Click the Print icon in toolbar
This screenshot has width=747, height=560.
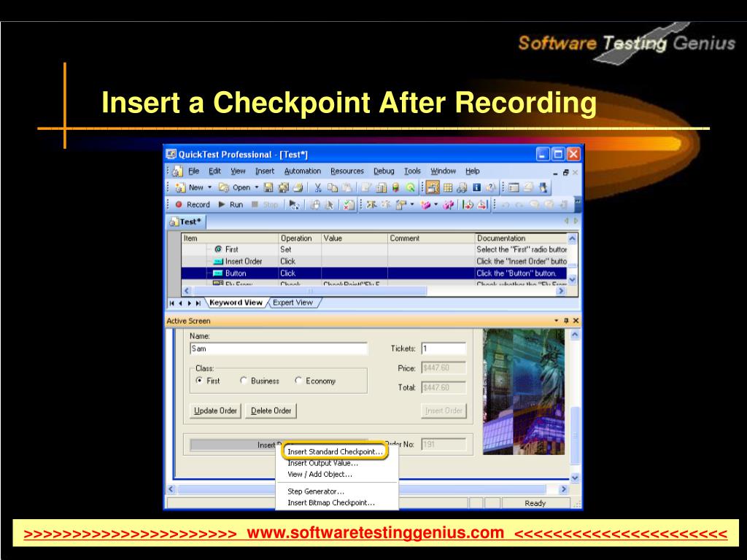click(x=298, y=187)
